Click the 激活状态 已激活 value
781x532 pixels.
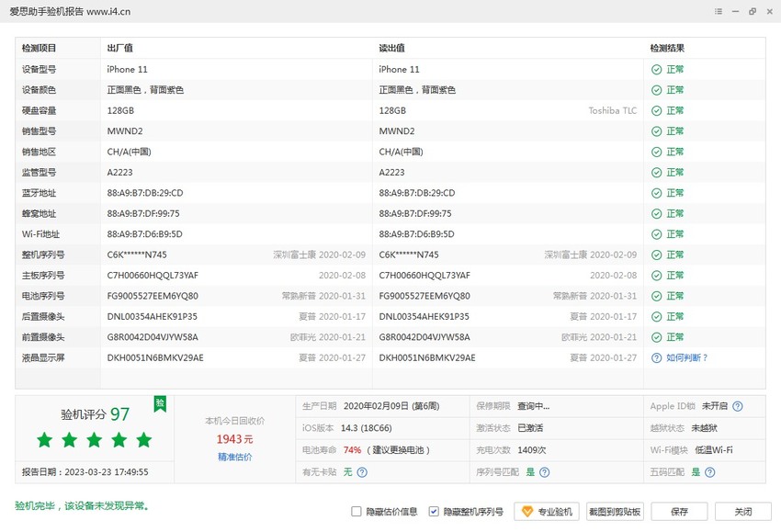click(x=530, y=428)
